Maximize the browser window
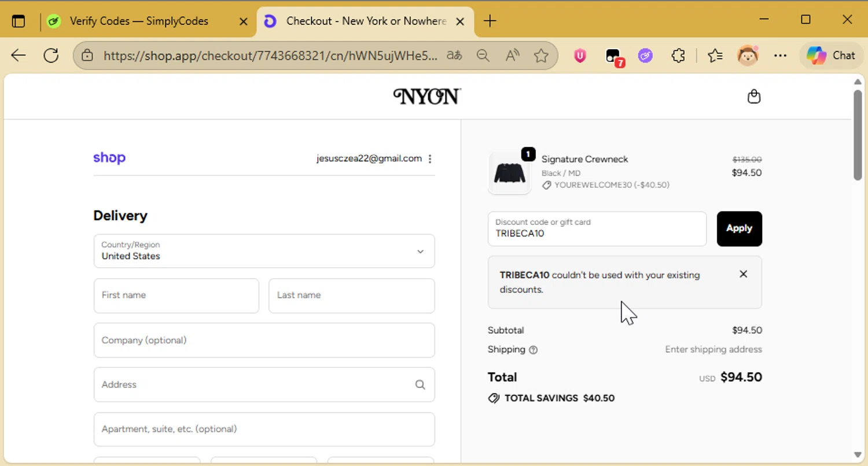 click(x=806, y=20)
